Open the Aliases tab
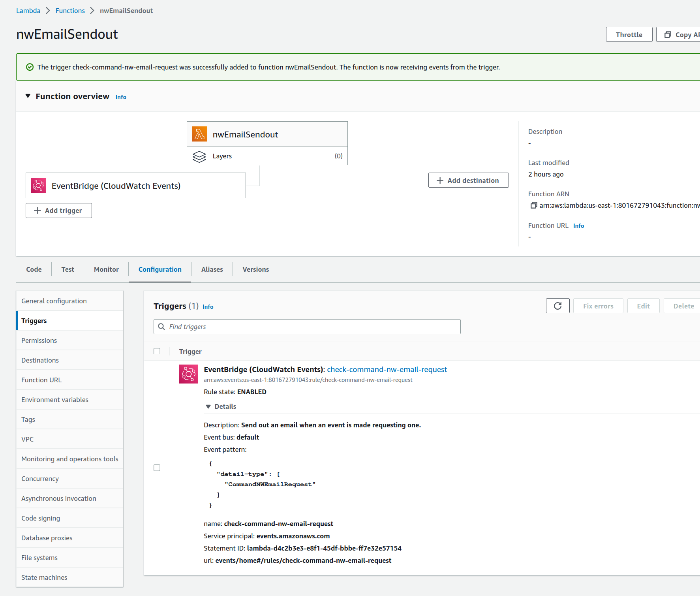This screenshot has height=596, width=700. click(x=212, y=269)
